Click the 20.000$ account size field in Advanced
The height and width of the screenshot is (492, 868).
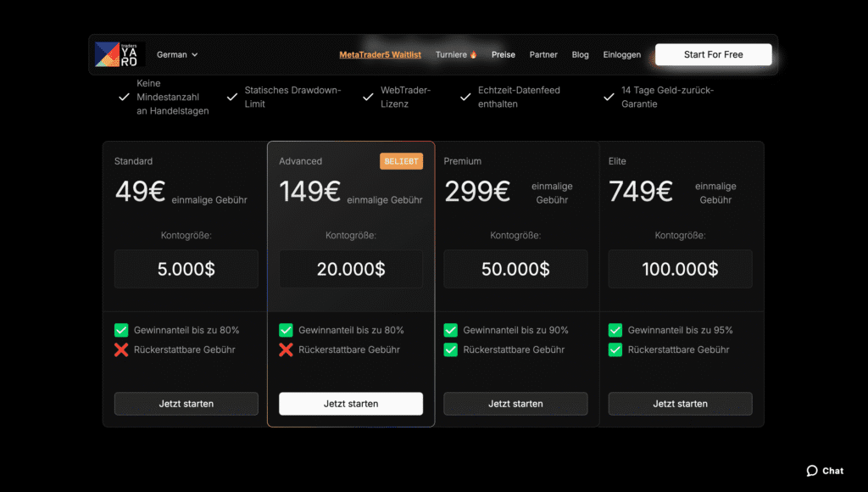(350, 269)
